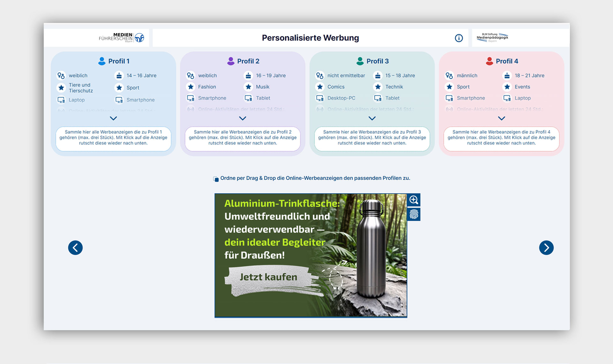Click 'Smartphone' device in Profil 4
The image size is (613, 364).
pyautogui.click(x=471, y=98)
